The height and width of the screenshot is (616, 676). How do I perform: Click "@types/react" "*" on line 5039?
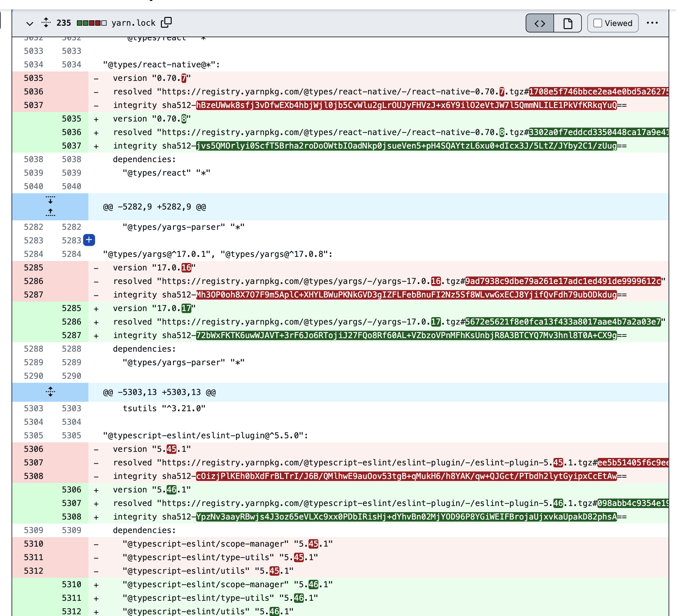(x=167, y=173)
